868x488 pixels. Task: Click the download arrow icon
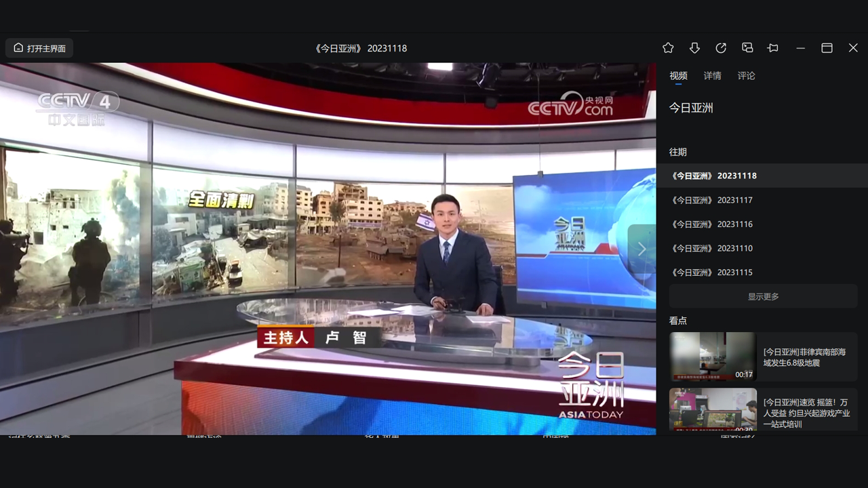pyautogui.click(x=694, y=48)
